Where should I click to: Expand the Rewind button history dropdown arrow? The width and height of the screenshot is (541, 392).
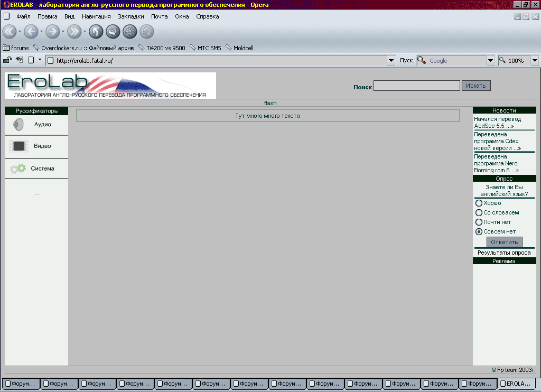pyautogui.click(x=20, y=32)
